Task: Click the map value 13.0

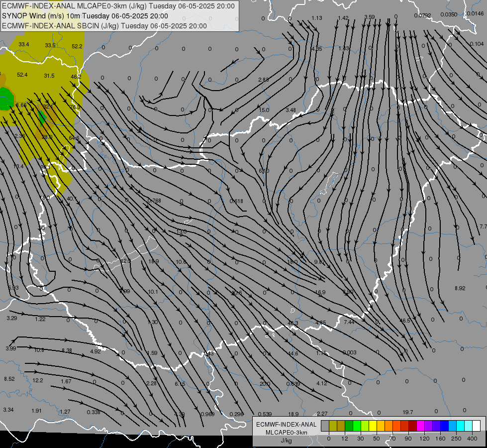Action: pyautogui.click(x=182, y=231)
